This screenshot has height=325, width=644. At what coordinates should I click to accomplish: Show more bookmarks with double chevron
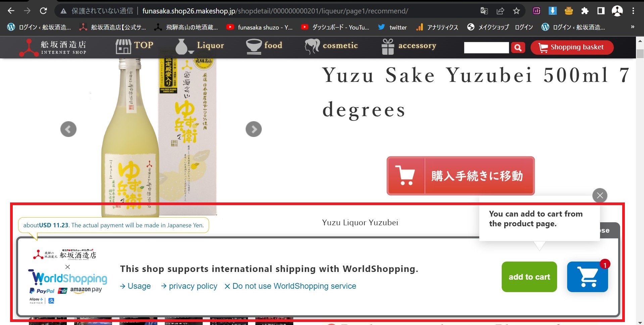point(633,27)
